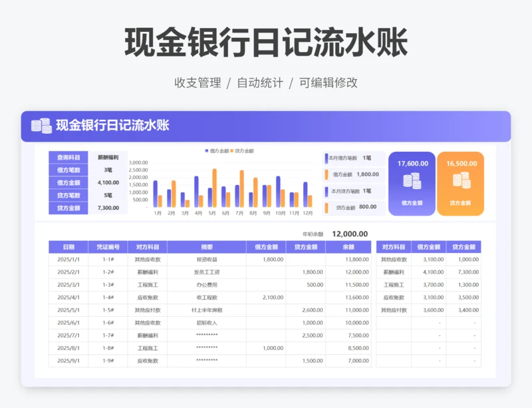532x408 pixels.
Task: Click the purple marker beside 本月贷方笔数
Action: click(327, 190)
